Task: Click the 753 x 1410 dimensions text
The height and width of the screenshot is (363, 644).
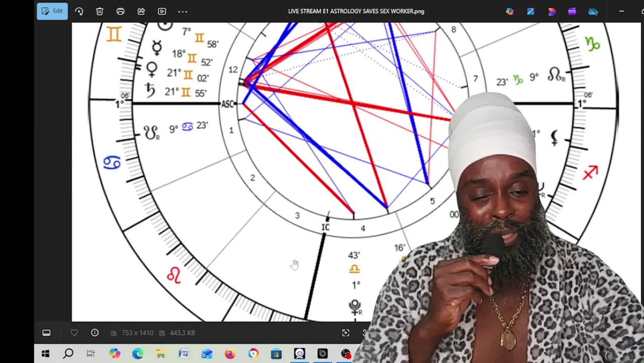Action: pos(137,333)
